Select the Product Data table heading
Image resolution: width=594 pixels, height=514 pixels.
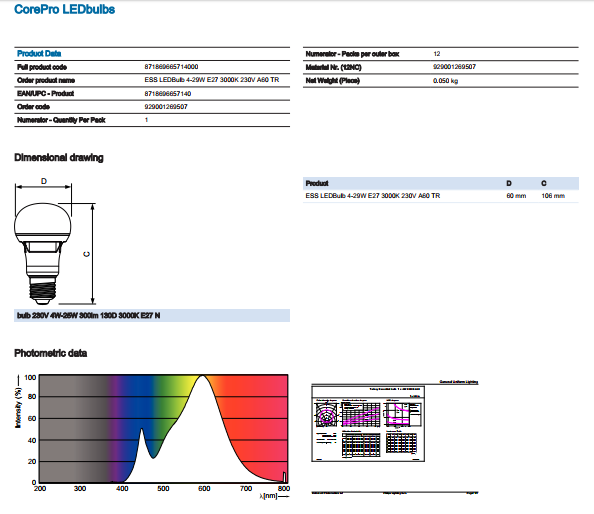click(x=39, y=53)
